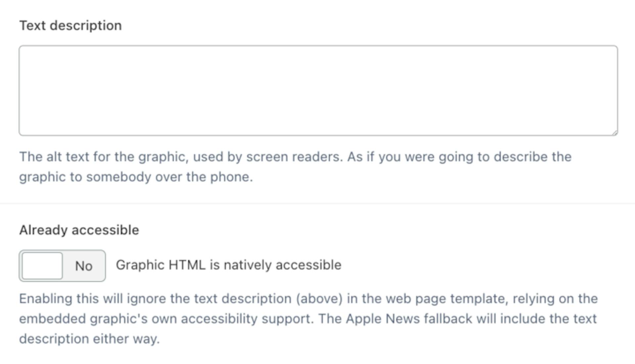The image size is (635, 364).
Task: Enable the Already accessible toggle switch
Action: (x=62, y=266)
